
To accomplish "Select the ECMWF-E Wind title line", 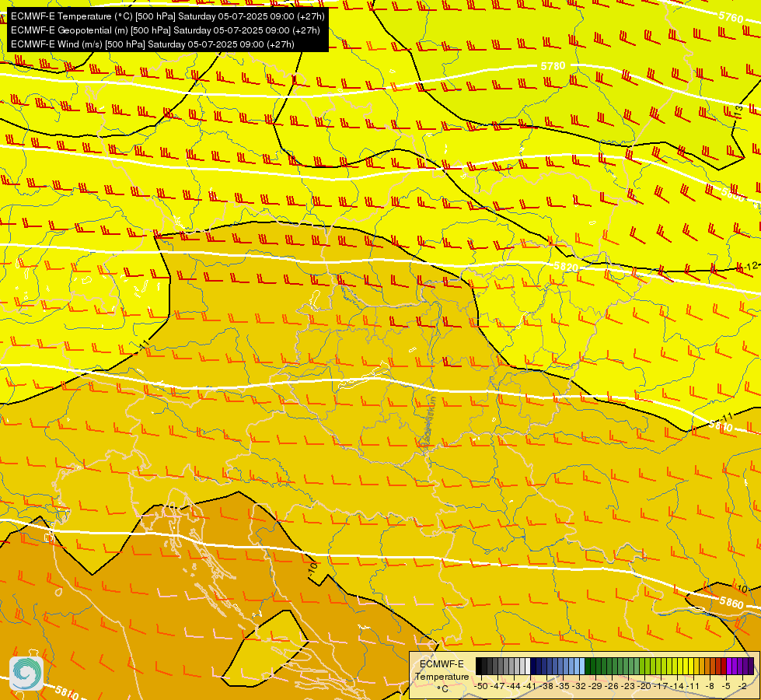I will pyautogui.click(x=152, y=44).
